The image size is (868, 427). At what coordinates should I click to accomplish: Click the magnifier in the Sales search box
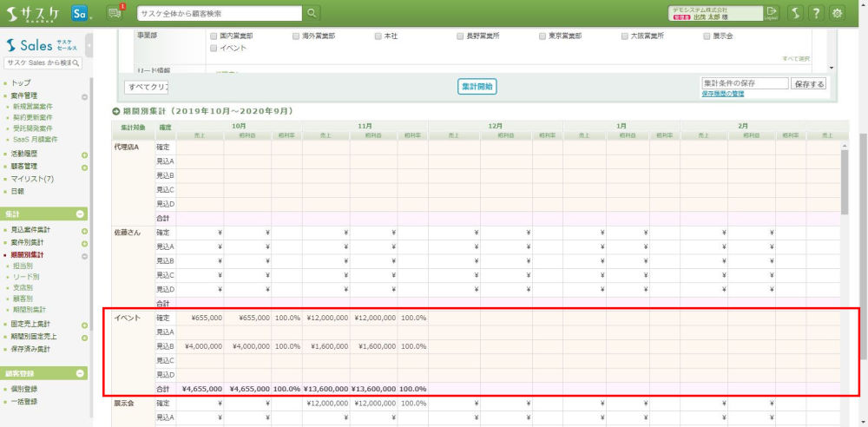tap(77, 63)
